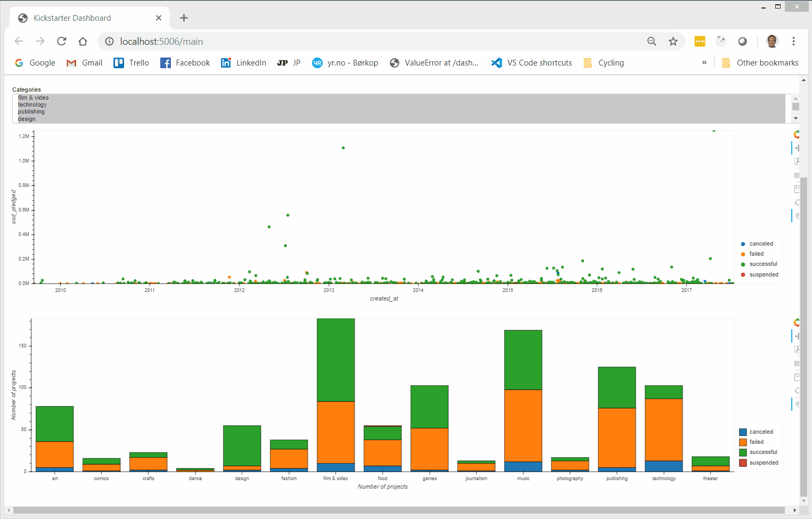Click the Save icon on the scatter plot toolbar
The width and height of the screenshot is (812, 519).
(x=797, y=189)
